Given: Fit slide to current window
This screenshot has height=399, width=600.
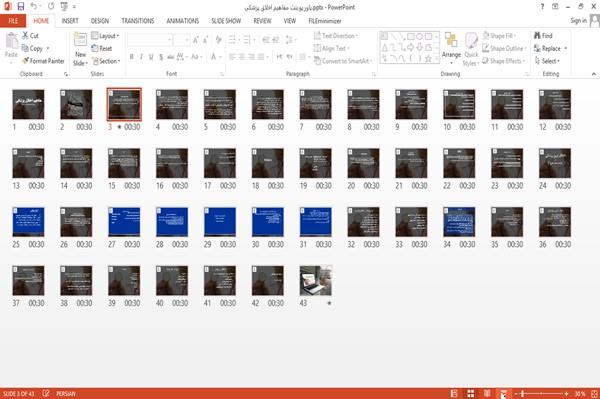Looking at the screenshot, I should pos(594,393).
